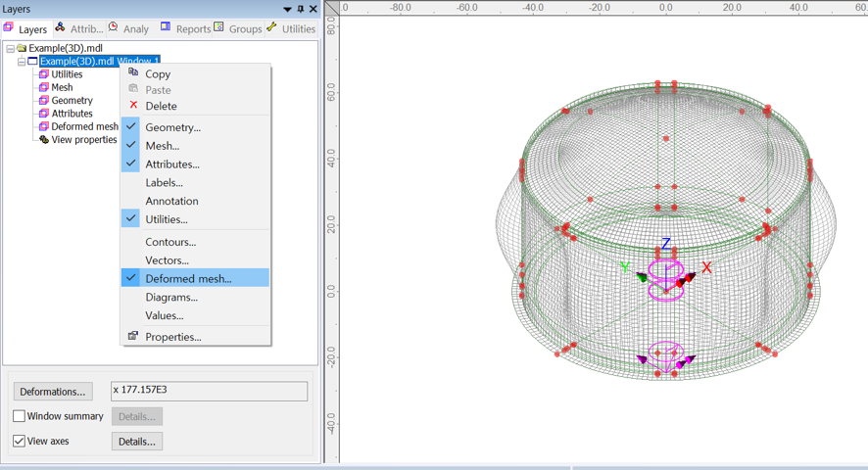The height and width of the screenshot is (470, 868).
Task: Close the Layers panel
Action: pyautogui.click(x=313, y=9)
